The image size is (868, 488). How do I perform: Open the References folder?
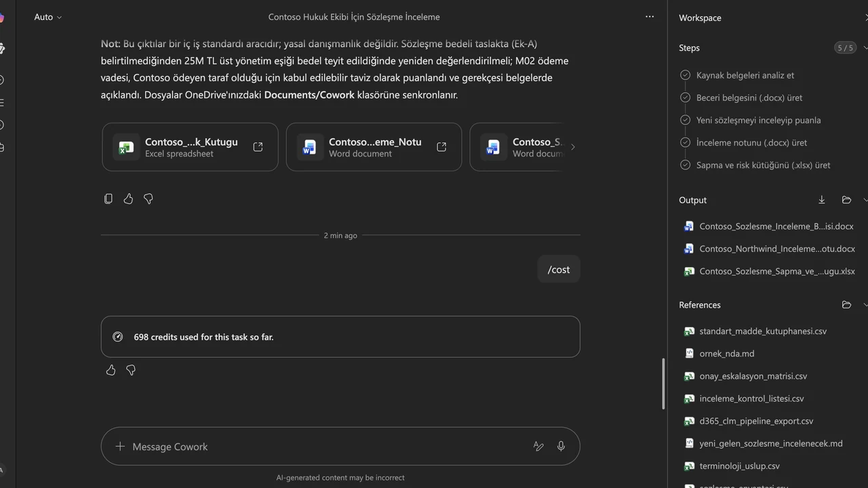click(846, 305)
